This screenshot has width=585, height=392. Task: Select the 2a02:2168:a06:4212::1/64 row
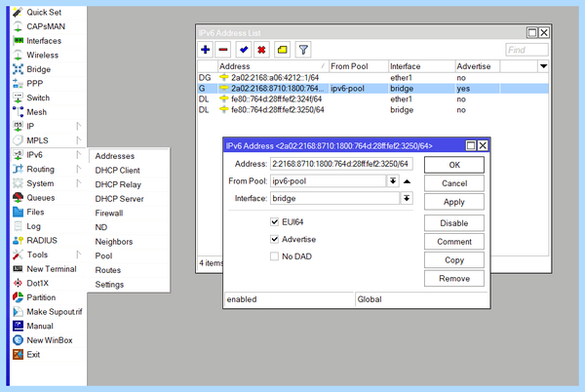point(373,78)
